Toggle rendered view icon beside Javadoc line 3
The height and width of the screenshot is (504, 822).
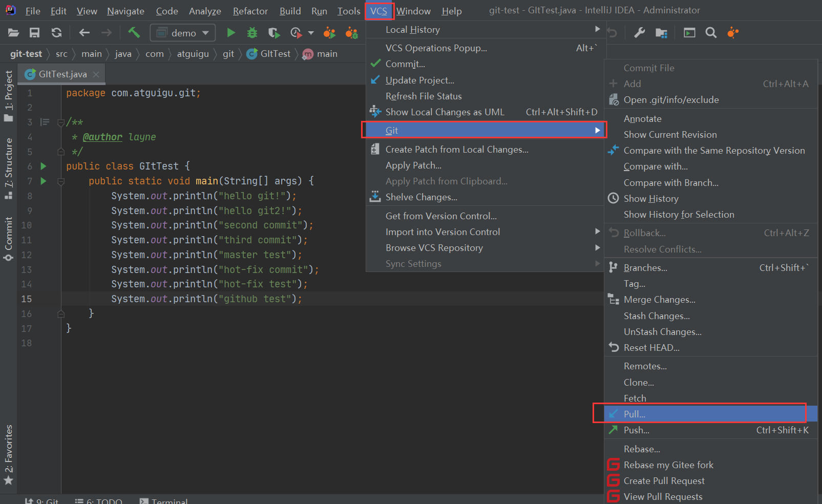click(x=45, y=122)
